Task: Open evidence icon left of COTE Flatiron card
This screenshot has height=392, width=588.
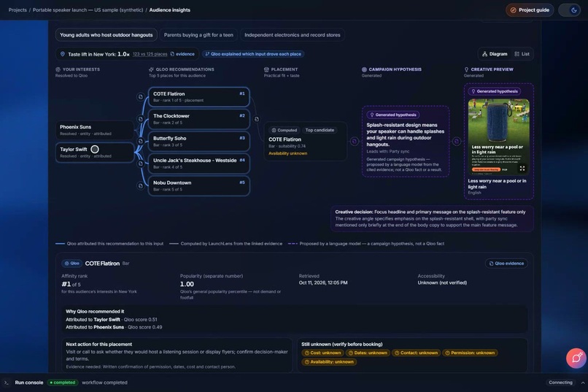Action: [x=140, y=97]
